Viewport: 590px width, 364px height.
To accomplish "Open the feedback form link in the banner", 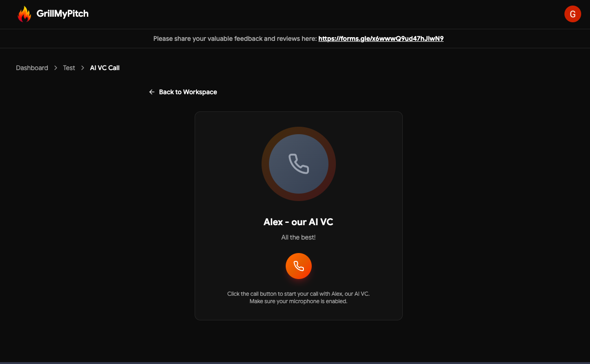I will (380, 39).
